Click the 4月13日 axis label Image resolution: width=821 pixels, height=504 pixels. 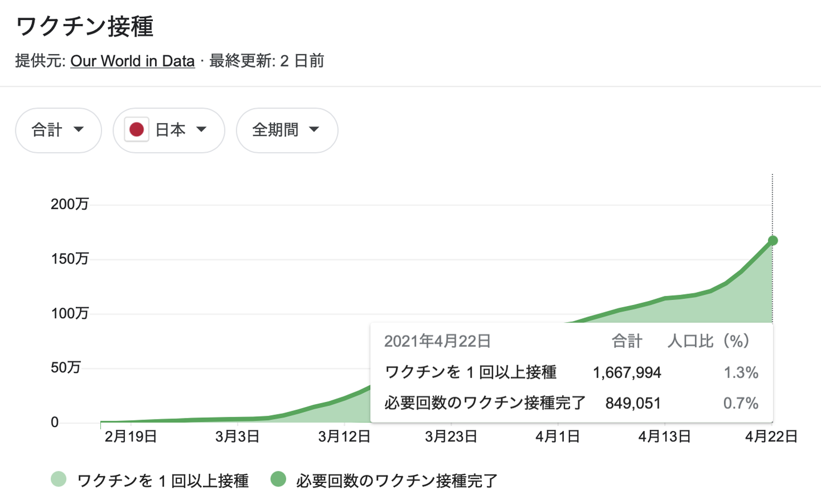(x=664, y=437)
